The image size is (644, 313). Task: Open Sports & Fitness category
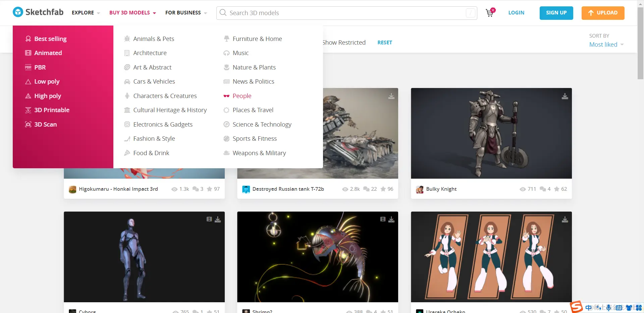coord(255,138)
